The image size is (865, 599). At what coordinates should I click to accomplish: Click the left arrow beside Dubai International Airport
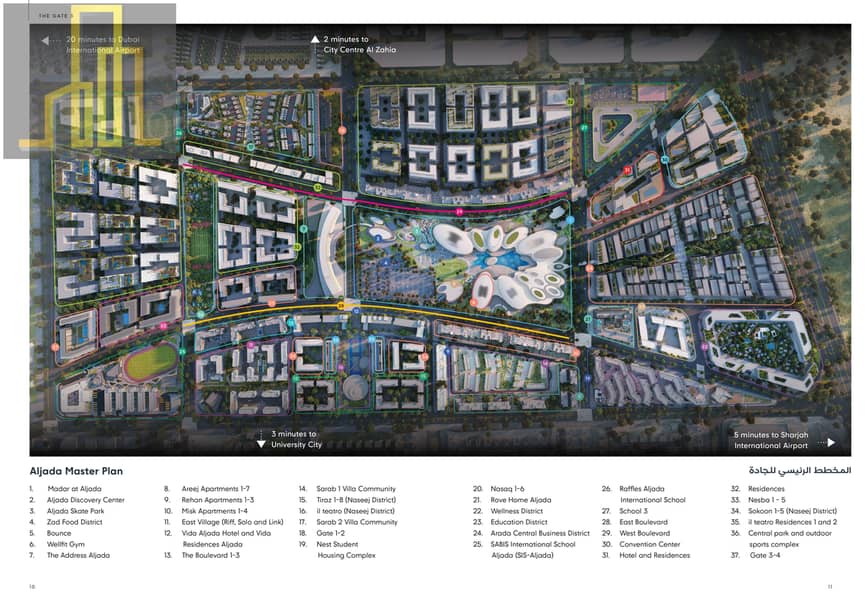[45, 40]
